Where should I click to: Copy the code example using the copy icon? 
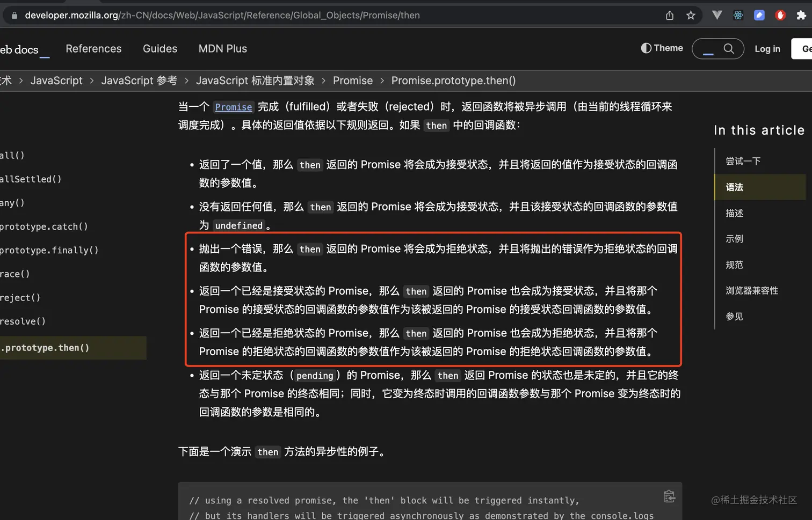[x=669, y=496]
